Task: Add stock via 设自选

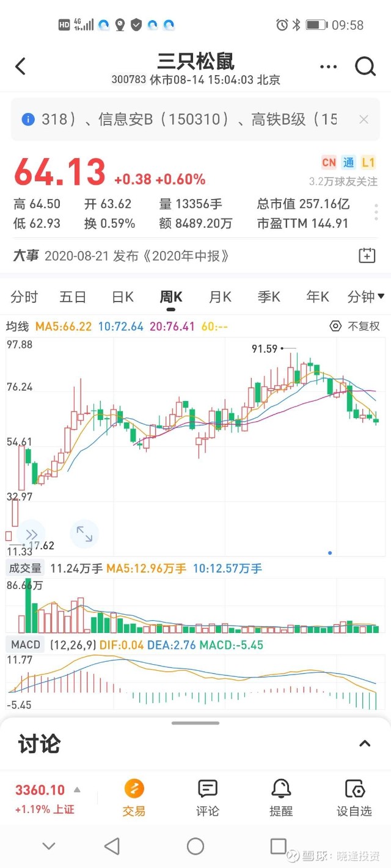Action: pos(354,798)
